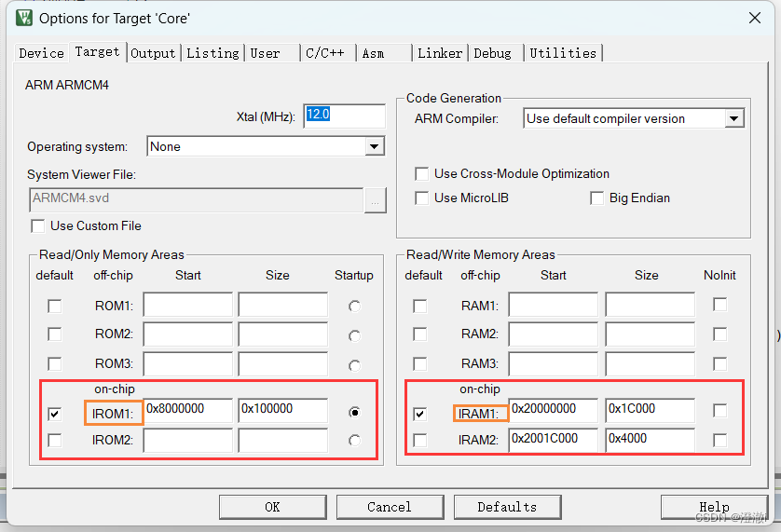The height and width of the screenshot is (532, 781).
Task: Click the IROM2 Size field
Action: [x=283, y=441]
